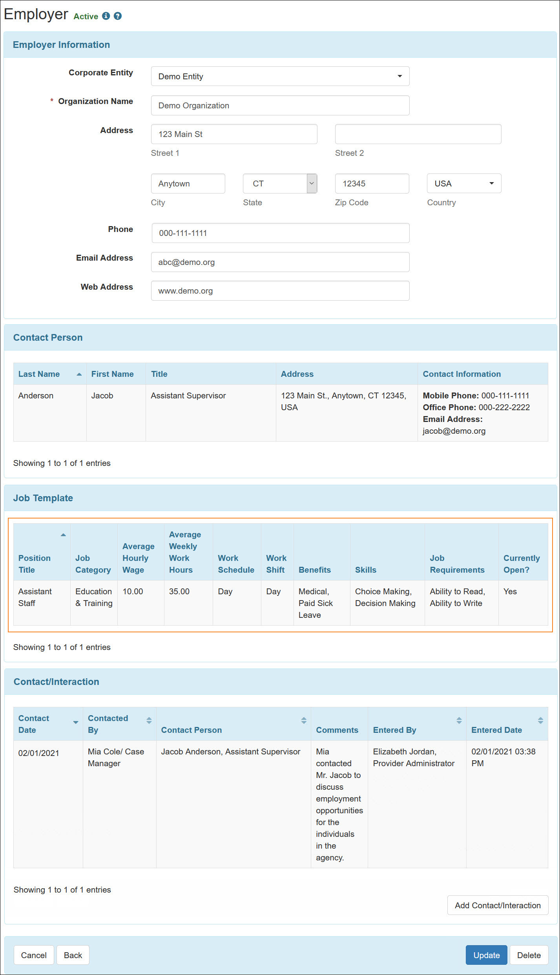Sort interactions by Contact Date arrow
This screenshot has width=560, height=975.
pyautogui.click(x=75, y=722)
